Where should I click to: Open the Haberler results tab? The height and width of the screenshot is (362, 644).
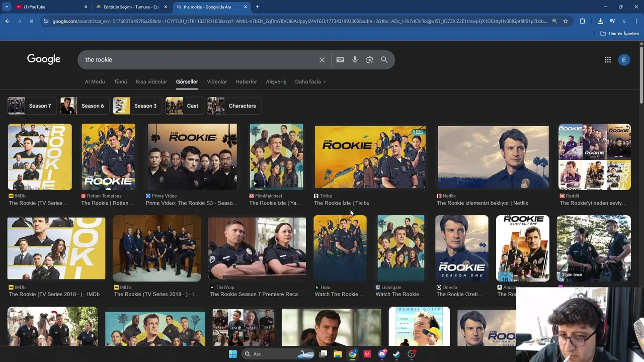247,81
